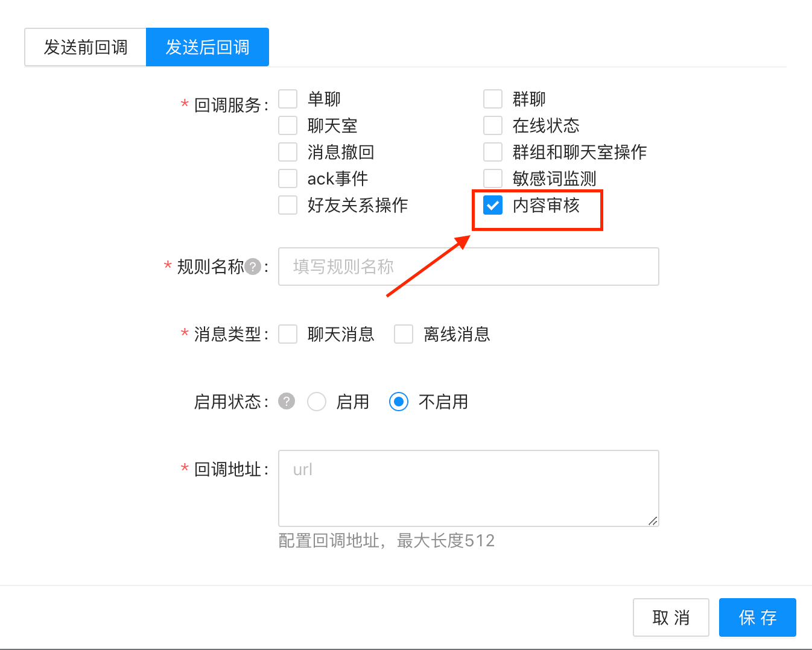Check the 在线状态 option
812x650 pixels.
493,125
